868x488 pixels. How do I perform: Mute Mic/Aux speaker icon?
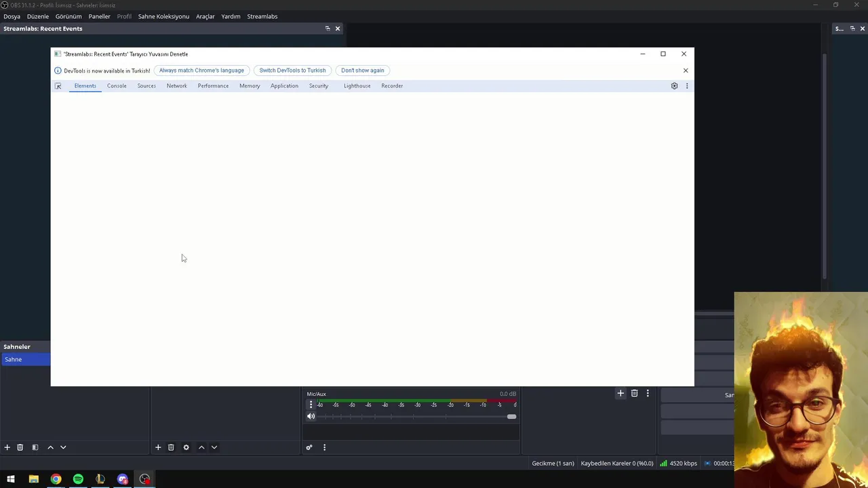click(311, 417)
